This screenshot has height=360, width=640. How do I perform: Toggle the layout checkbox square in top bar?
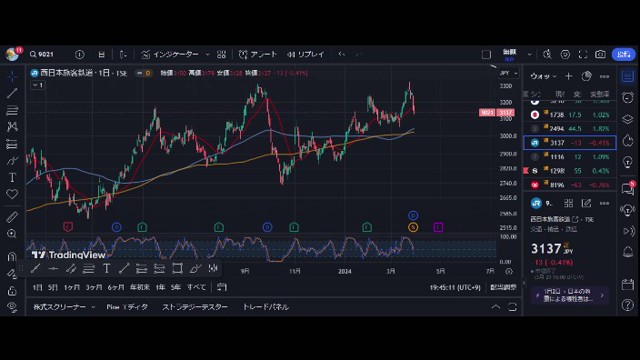point(486,54)
